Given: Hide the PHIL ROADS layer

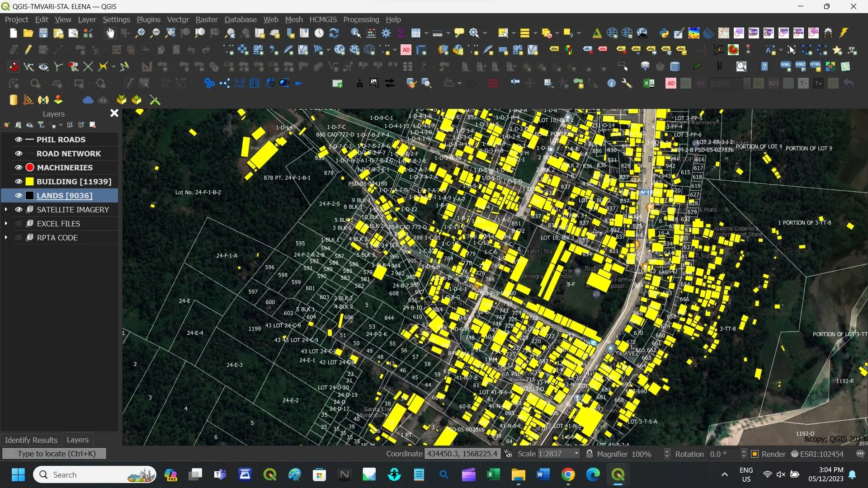Looking at the screenshot, I should 19,140.
